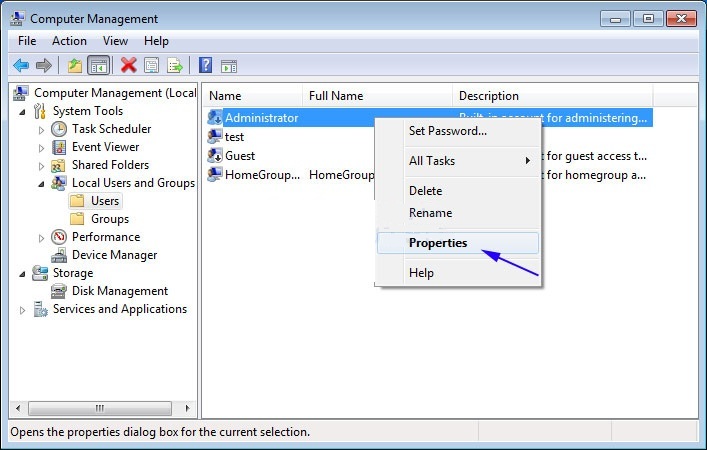Open All Tasks submenu in context menu
707x450 pixels.
(469, 161)
